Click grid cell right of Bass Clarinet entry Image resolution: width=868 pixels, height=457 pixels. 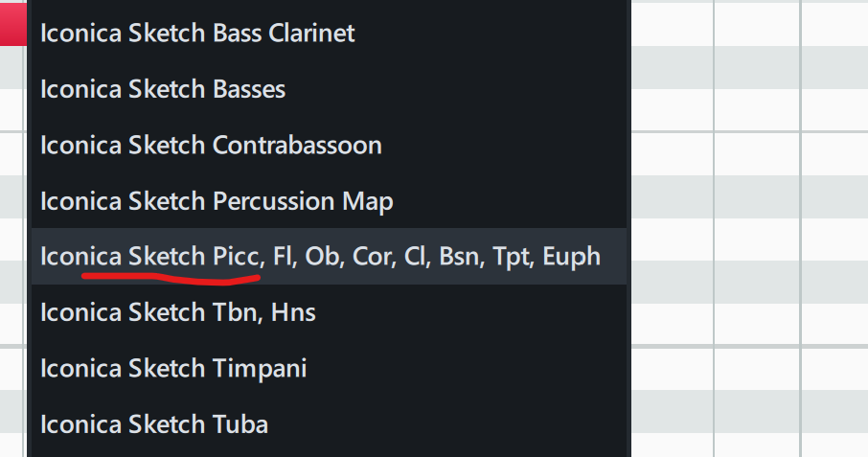[671, 34]
